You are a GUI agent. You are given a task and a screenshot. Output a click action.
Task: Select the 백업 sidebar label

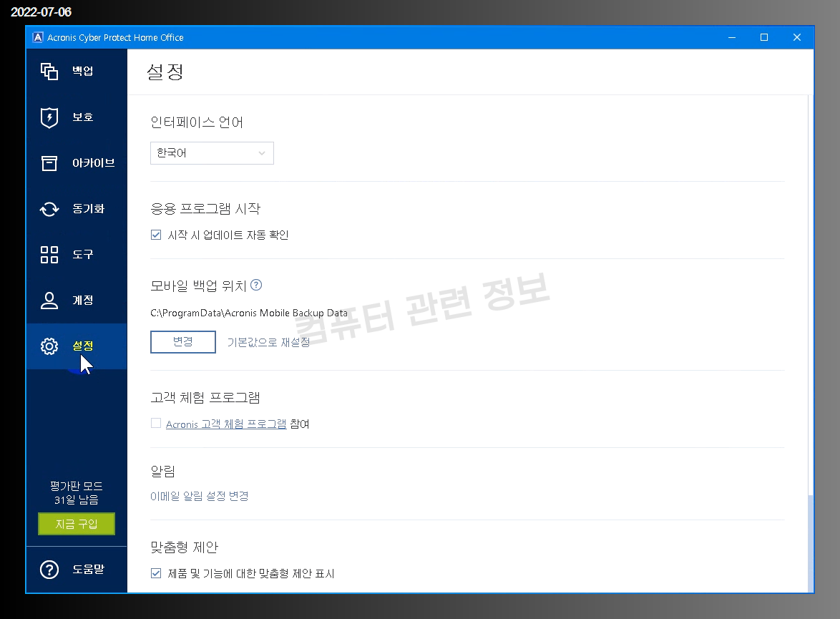tap(83, 71)
